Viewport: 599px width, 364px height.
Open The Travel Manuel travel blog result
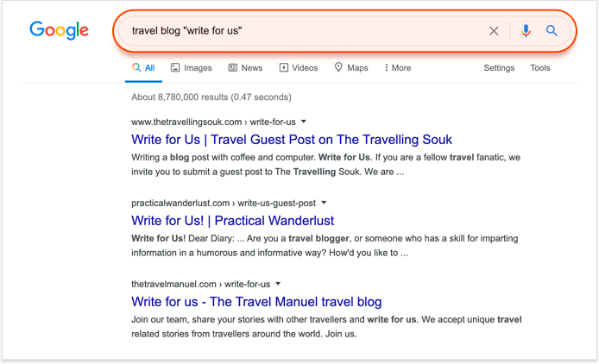256,301
